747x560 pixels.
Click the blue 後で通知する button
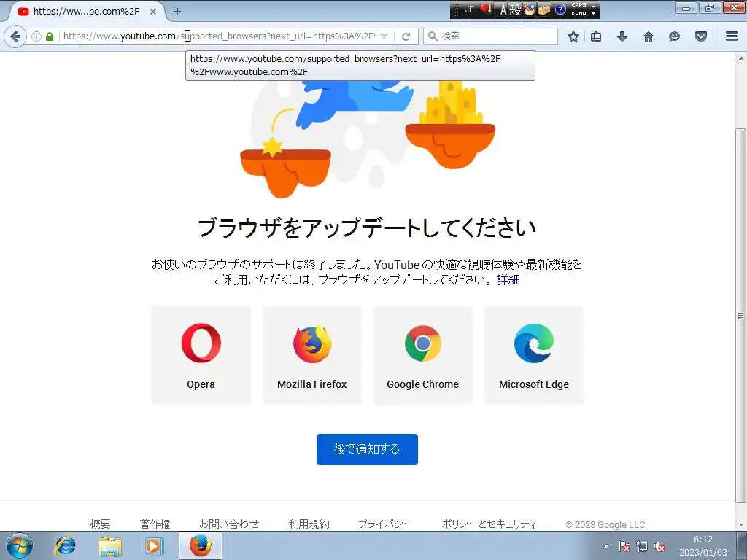367,449
